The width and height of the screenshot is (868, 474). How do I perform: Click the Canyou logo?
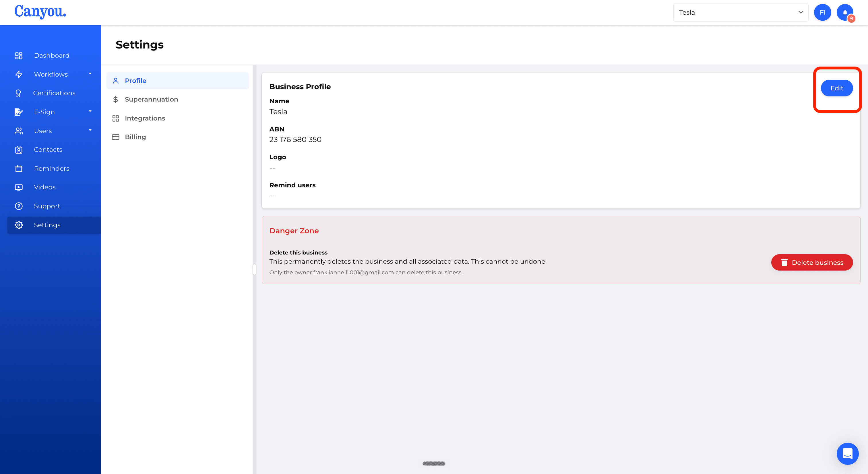40,11
